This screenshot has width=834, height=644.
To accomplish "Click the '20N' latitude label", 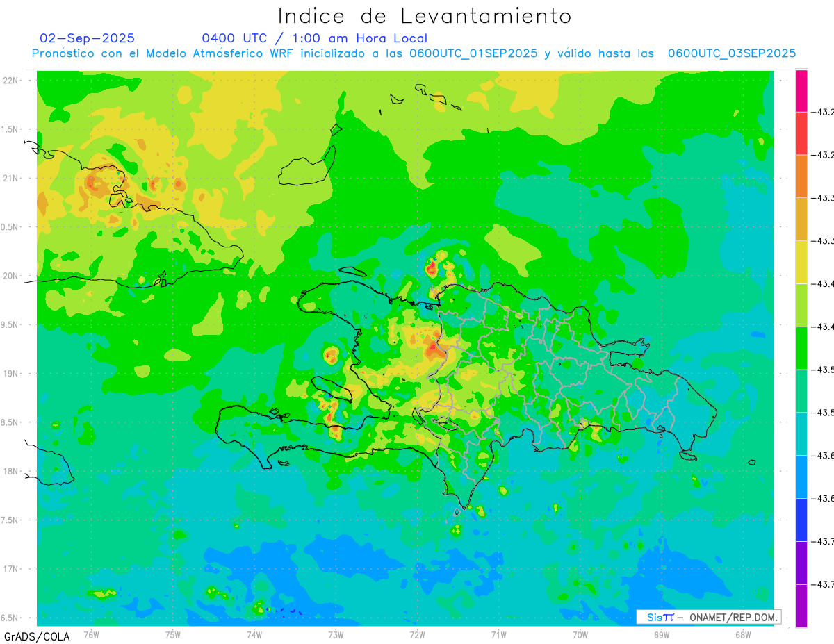I will click(12, 276).
